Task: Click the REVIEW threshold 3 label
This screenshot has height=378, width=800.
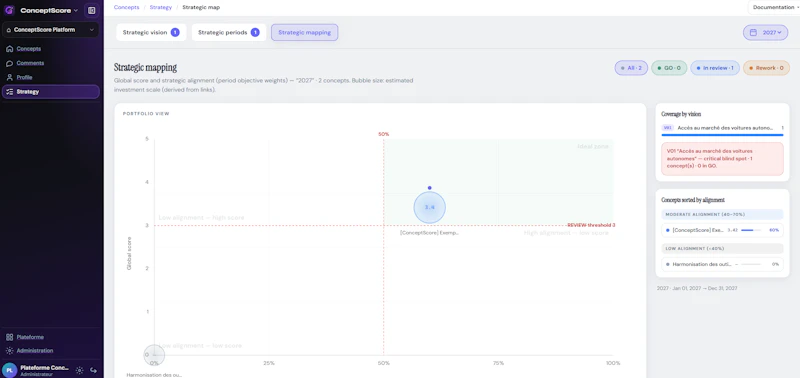Action: pos(591,225)
